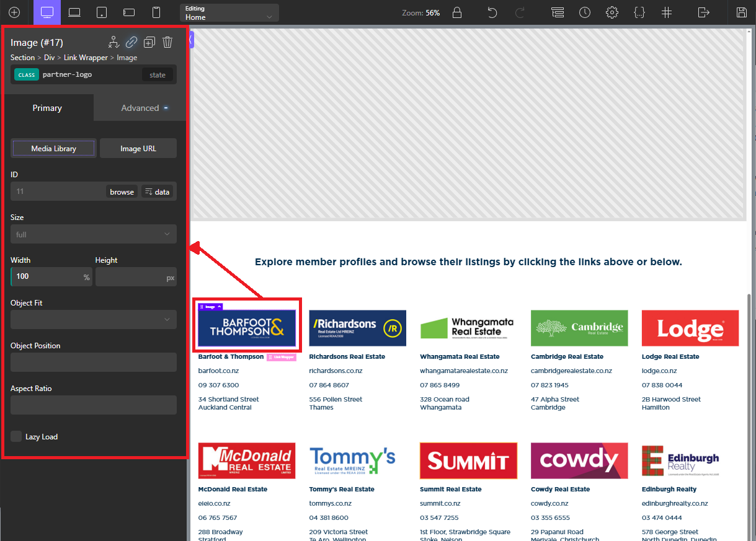Click the duplicate element icon
The height and width of the screenshot is (541, 756).
pos(149,42)
